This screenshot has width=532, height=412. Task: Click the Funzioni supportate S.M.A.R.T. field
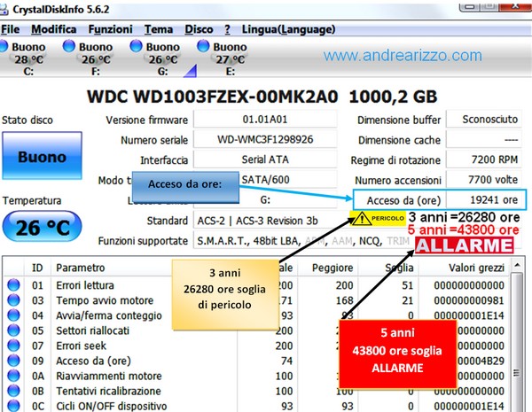click(x=303, y=241)
